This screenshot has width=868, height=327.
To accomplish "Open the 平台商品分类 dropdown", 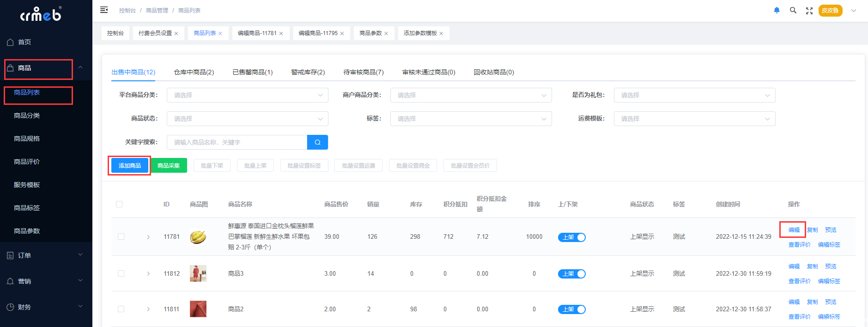I will click(247, 95).
